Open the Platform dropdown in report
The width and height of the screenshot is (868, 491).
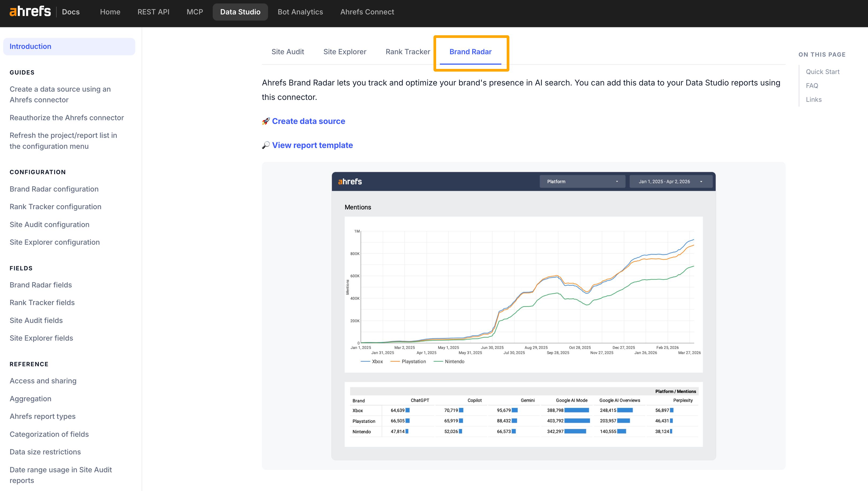[x=582, y=181]
